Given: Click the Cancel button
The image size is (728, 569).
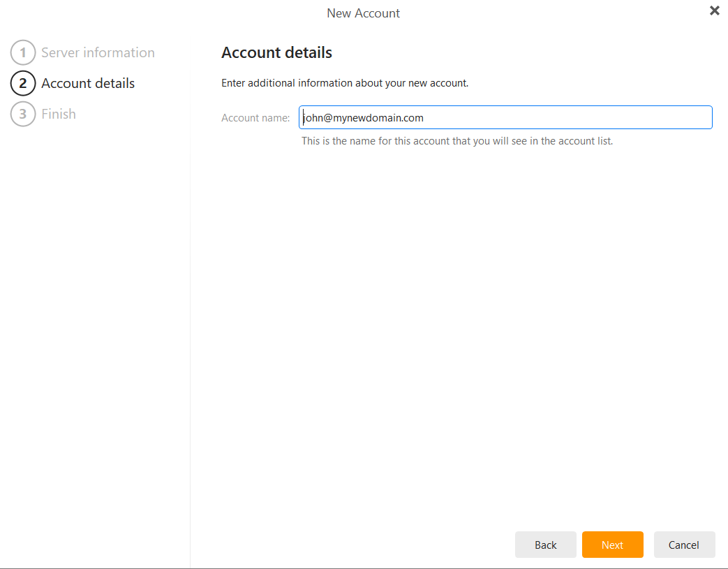Looking at the screenshot, I should (x=684, y=545).
